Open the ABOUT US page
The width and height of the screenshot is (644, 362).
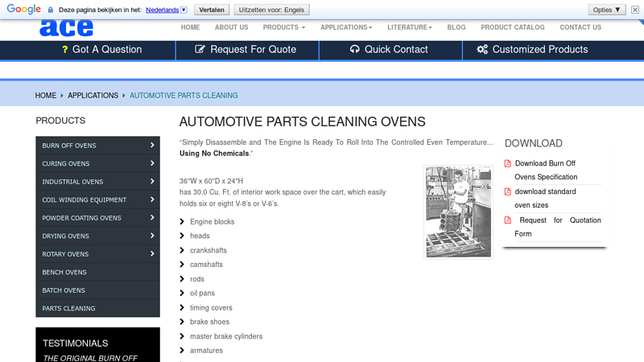click(231, 27)
